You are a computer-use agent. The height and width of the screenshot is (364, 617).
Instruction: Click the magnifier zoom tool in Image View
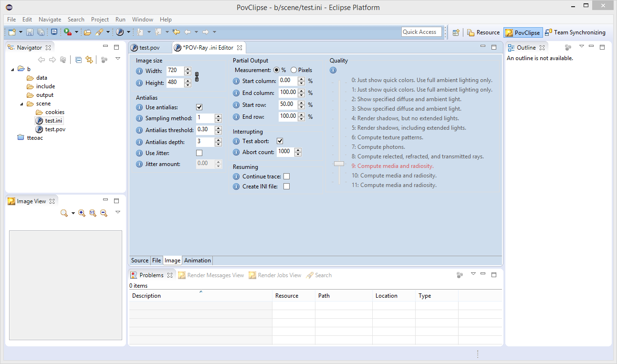(64, 213)
